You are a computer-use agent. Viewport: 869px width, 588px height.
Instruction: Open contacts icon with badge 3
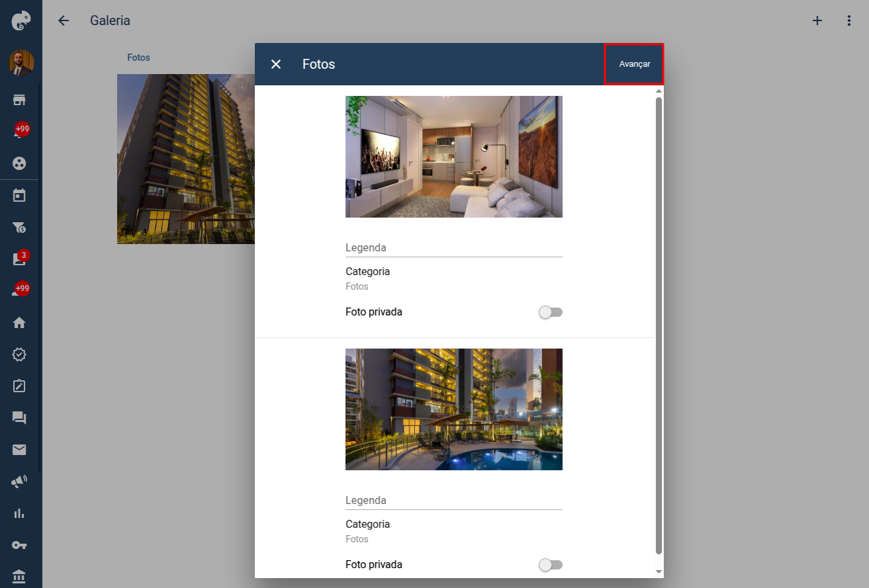point(19,259)
